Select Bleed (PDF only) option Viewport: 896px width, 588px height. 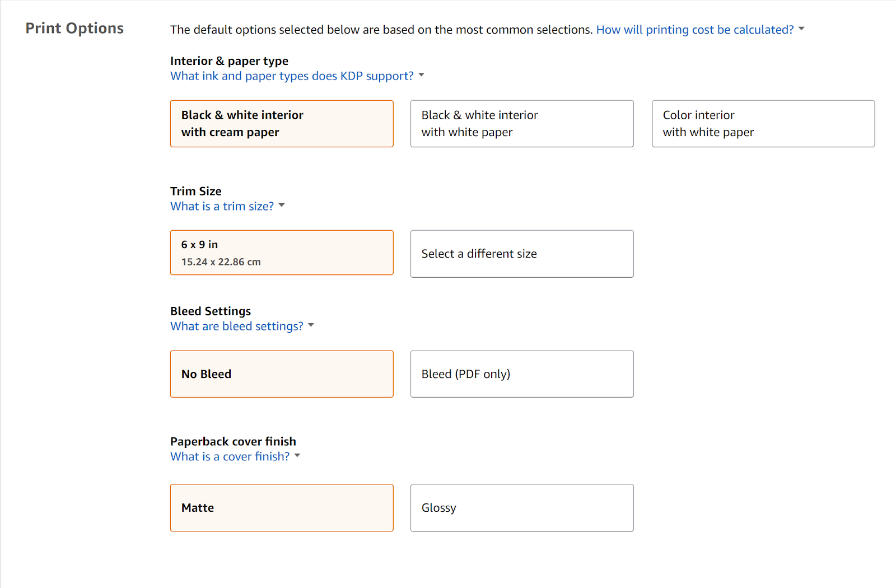click(522, 374)
